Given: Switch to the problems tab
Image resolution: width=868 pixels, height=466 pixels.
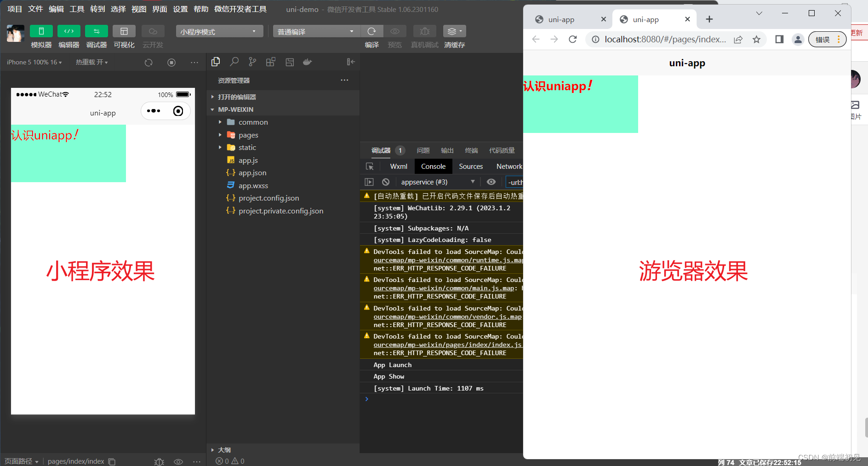Looking at the screenshot, I should pyautogui.click(x=423, y=150).
